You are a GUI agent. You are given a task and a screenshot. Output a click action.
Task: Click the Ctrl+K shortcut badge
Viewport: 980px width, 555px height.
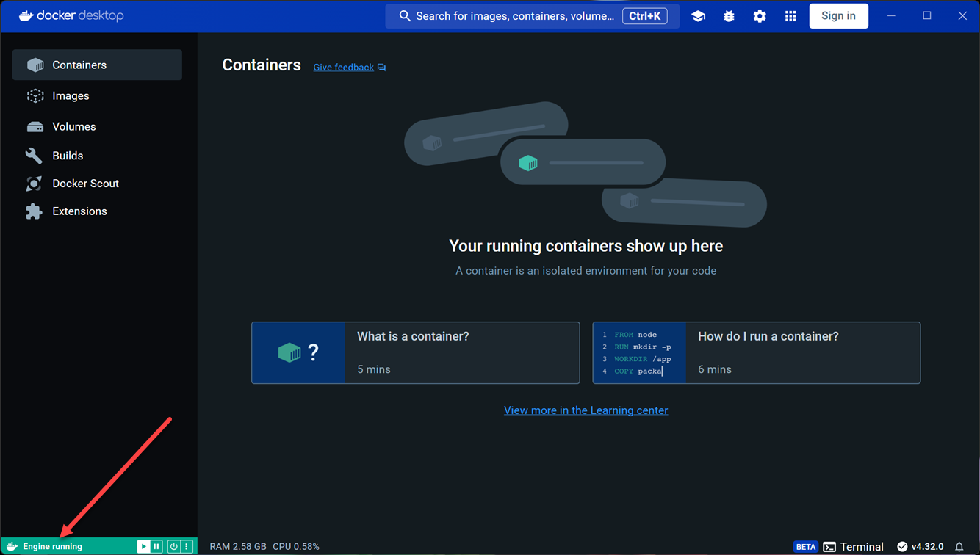(644, 16)
